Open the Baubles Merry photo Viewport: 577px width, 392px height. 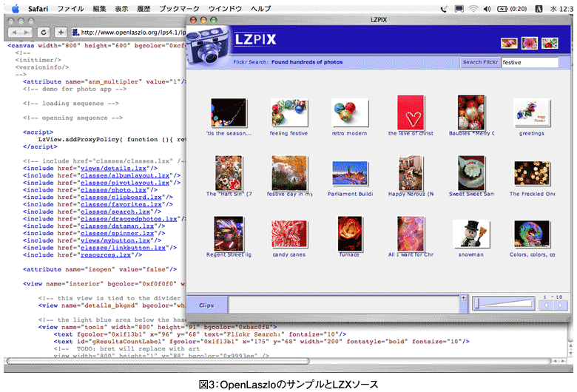[471, 112]
